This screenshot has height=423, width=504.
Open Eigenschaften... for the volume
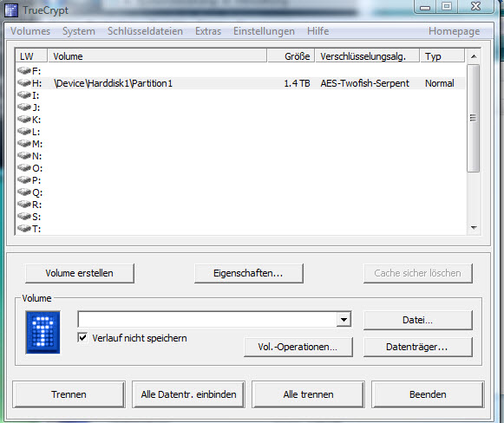[248, 273]
